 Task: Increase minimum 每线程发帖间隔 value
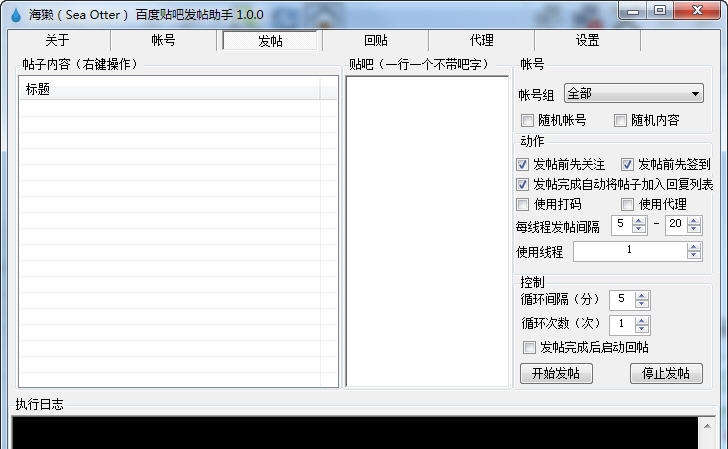point(639,221)
